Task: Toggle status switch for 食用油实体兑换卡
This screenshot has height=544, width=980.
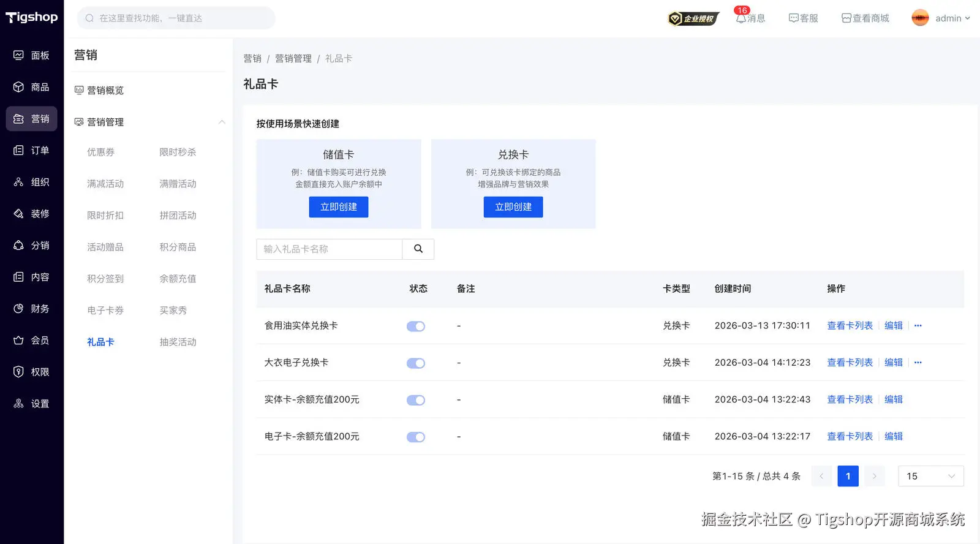Action: point(416,327)
